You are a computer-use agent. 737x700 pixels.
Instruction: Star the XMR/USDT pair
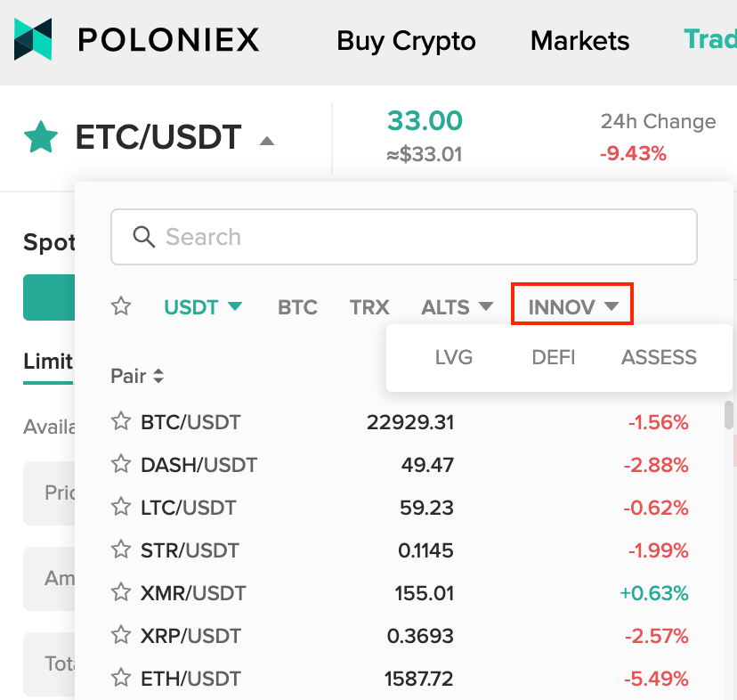(x=121, y=592)
